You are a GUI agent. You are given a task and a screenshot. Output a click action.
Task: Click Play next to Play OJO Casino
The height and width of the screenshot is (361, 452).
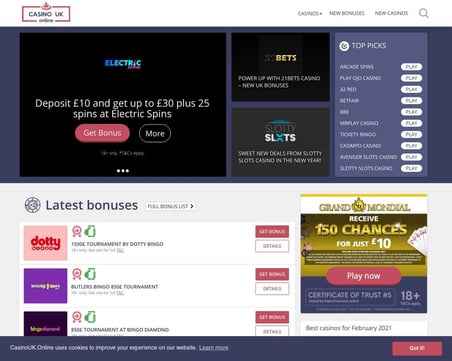[411, 78]
